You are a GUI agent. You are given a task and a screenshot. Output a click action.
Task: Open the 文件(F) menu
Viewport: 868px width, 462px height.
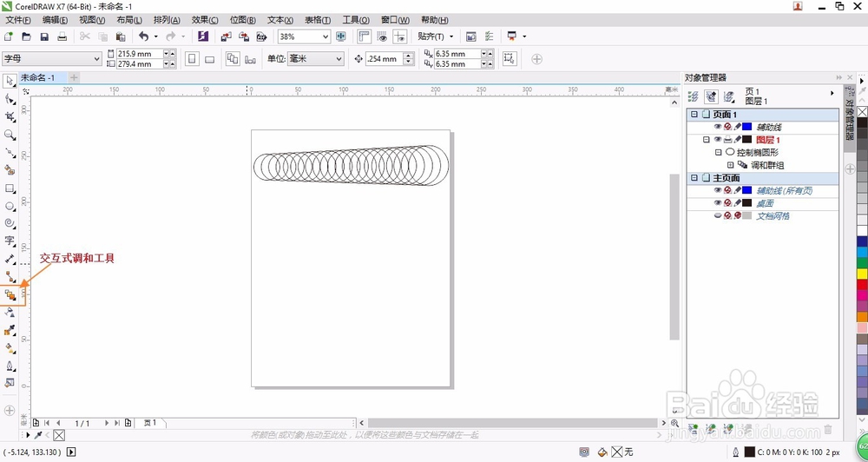pyautogui.click(x=18, y=20)
